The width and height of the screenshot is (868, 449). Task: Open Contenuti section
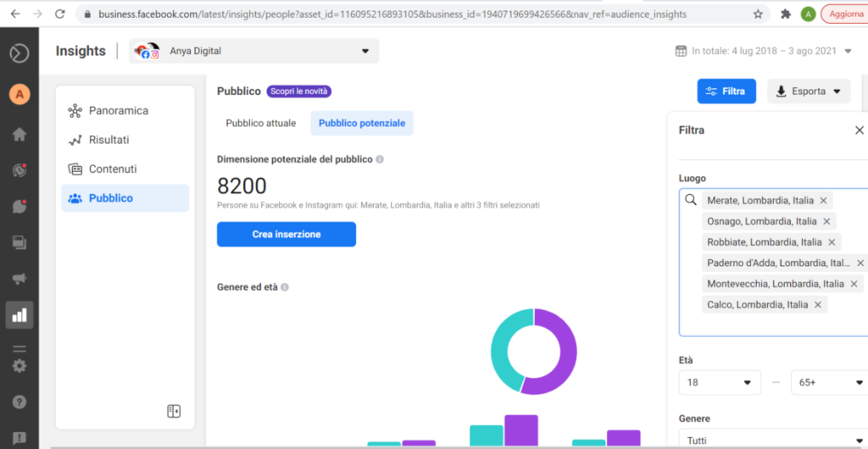(125, 169)
